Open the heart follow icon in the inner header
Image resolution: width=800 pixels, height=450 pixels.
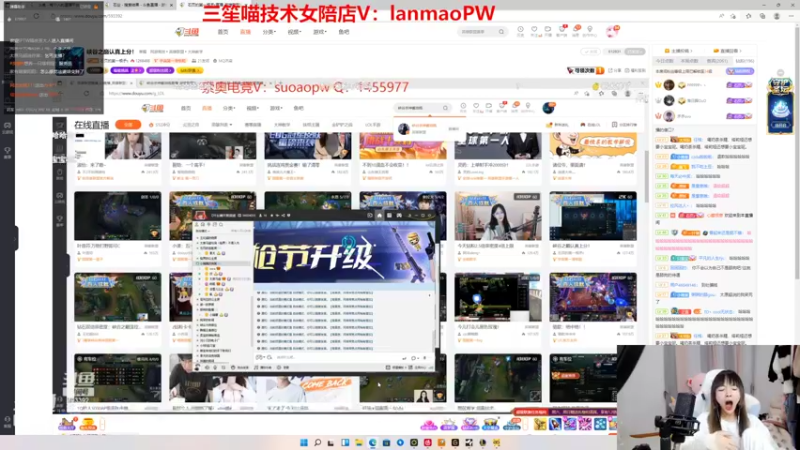pos(476,107)
